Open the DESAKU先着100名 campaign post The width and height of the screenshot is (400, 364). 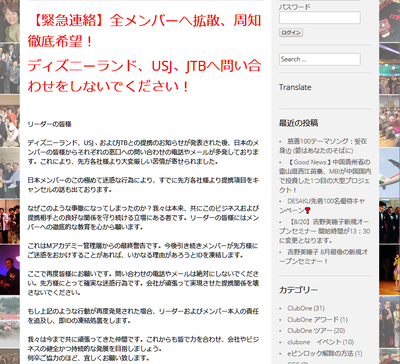(x=322, y=206)
